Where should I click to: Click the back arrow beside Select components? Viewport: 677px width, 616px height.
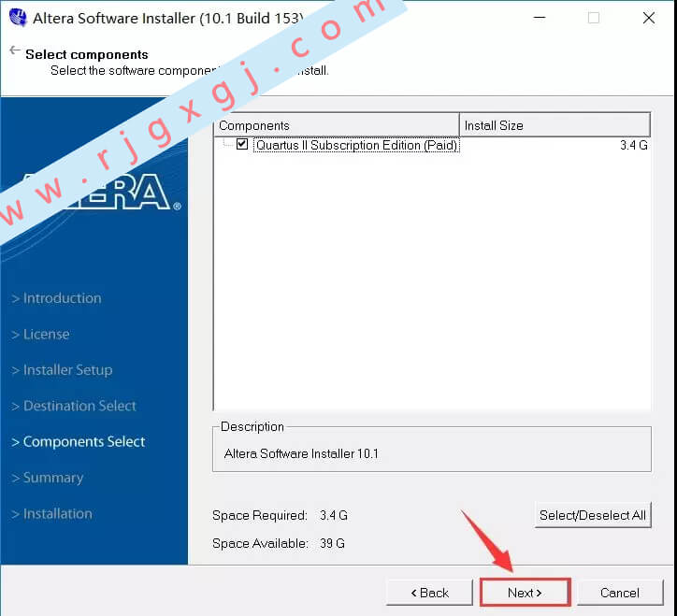point(15,50)
